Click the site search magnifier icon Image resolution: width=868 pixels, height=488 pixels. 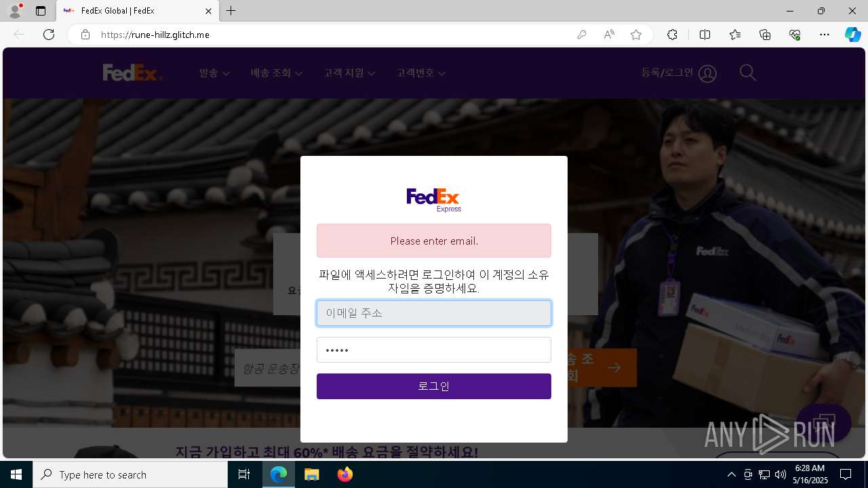pyautogui.click(x=747, y=73)
